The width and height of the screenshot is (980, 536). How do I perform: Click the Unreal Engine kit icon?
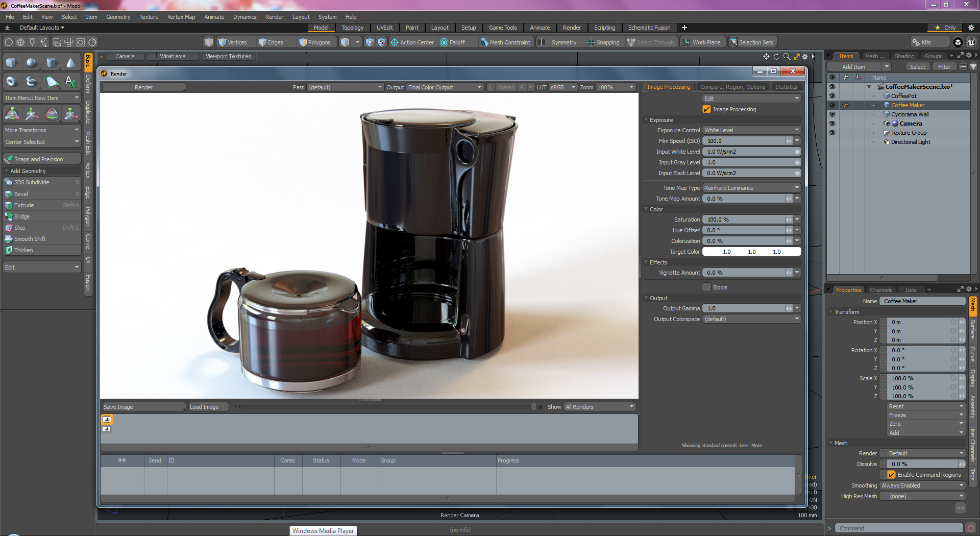click(971, 42)
